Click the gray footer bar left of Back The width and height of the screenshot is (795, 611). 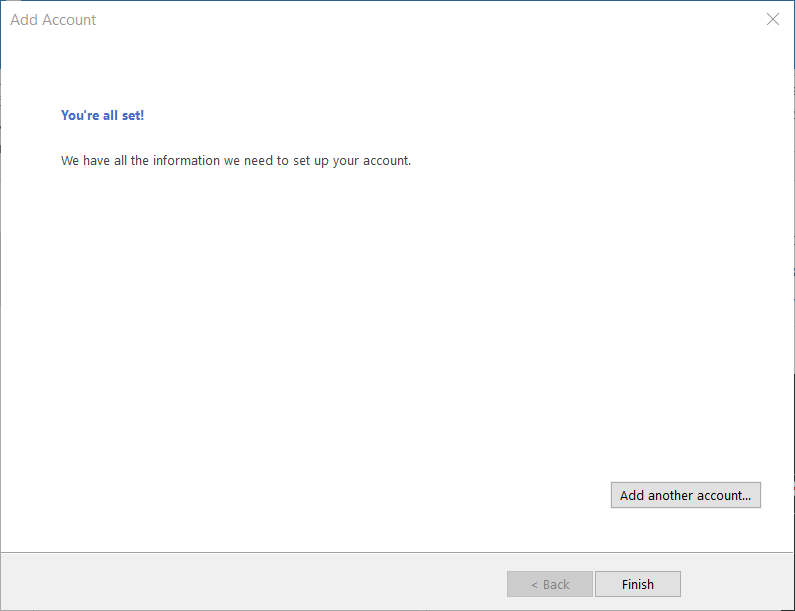pyautogui.click(x=254, y=582)
